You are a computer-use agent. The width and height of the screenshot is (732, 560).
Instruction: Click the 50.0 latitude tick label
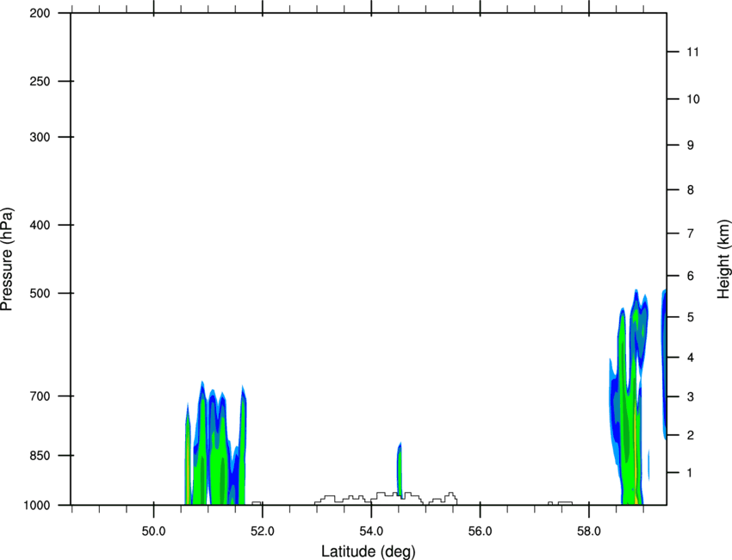(153, 532)
